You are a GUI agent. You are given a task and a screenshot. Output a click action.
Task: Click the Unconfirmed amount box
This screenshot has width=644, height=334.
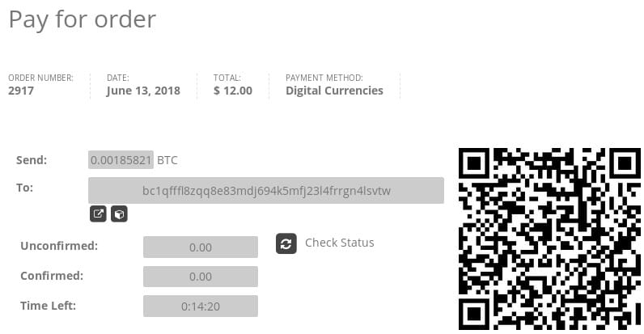[200, 247]
